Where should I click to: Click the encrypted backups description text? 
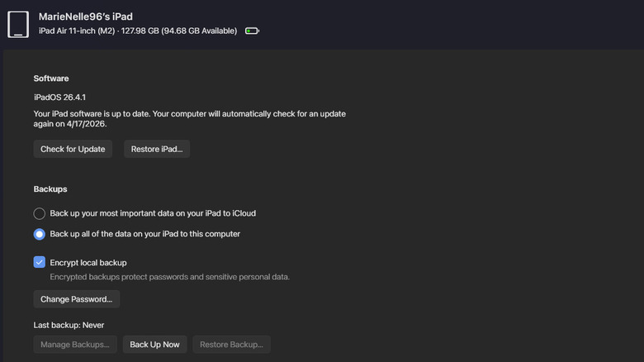[169, 277]
